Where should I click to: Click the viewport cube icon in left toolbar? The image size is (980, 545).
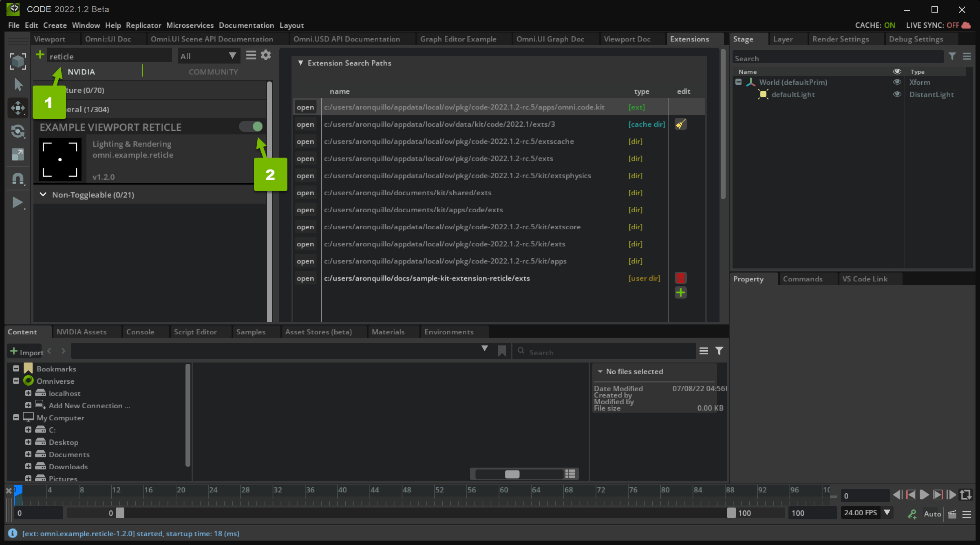(18, 61)
